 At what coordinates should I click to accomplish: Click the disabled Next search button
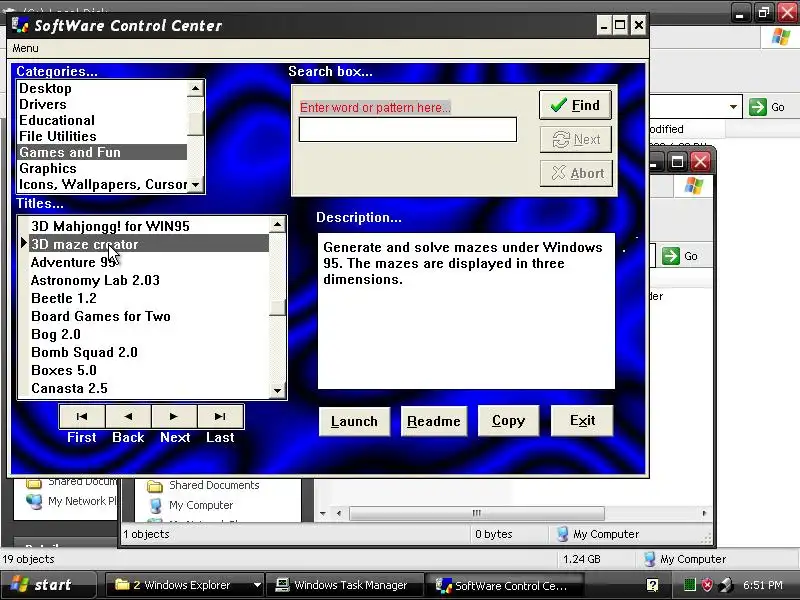tap(576, 139)
